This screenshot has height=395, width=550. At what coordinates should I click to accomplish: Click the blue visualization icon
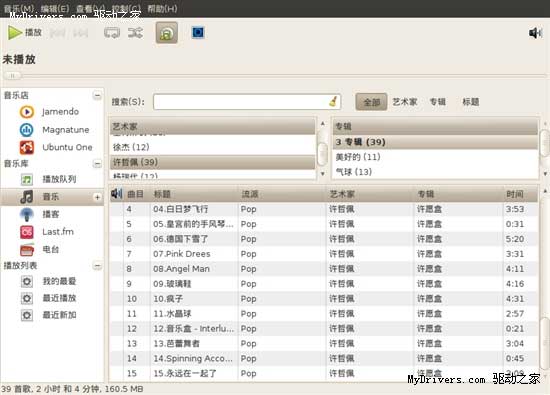coord(198,33)
